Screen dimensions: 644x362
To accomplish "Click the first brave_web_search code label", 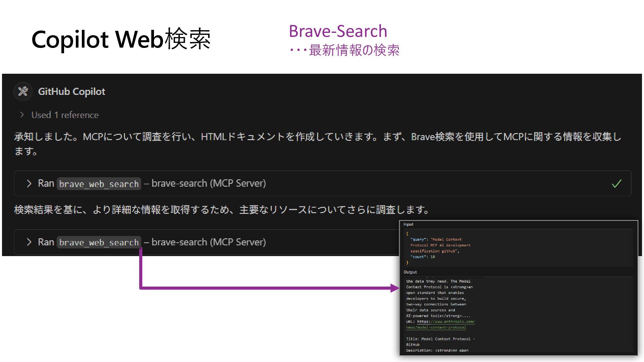I will click(99, 184).
